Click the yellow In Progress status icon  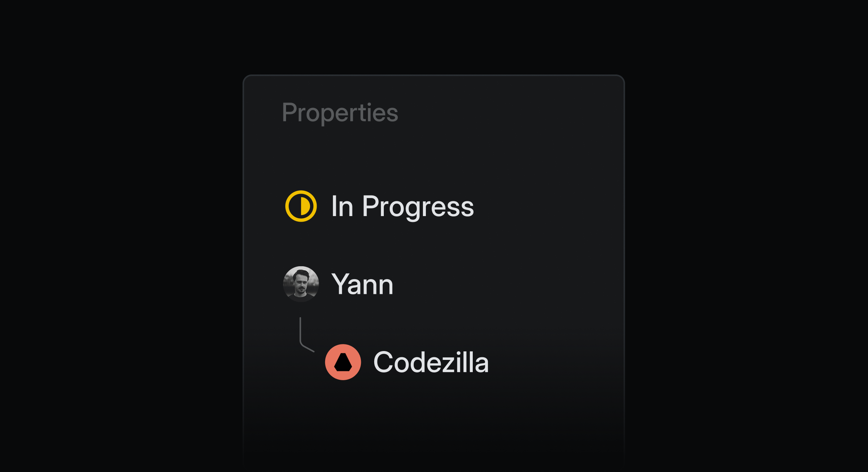pyautogui.click(x=301, y=206)
